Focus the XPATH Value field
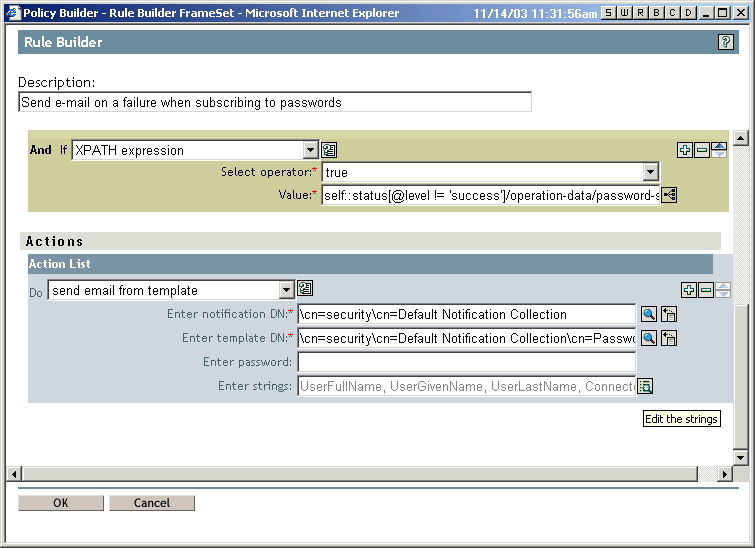755x548 pixels. (491, 195)
